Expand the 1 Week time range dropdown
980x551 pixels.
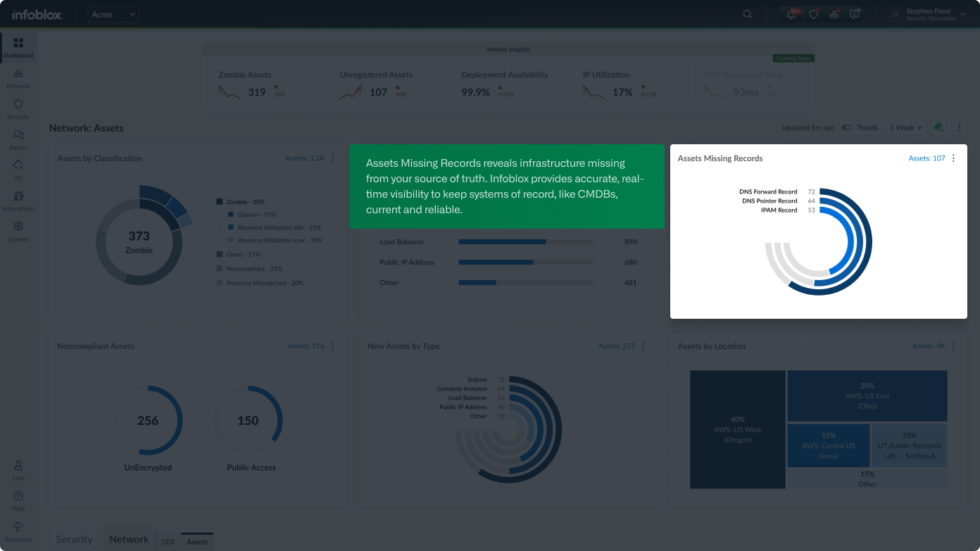pyautogui.click(x=906, y=128)
